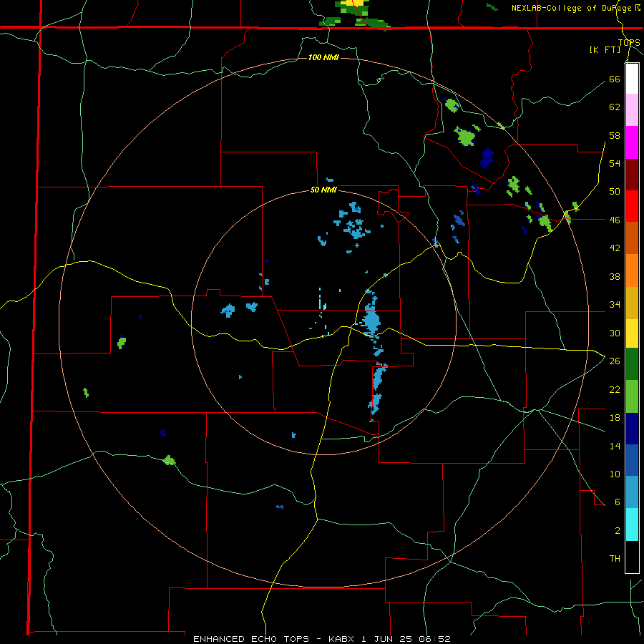
Task: Click the 'TH' threshold legend label
Action: point(615,558)
